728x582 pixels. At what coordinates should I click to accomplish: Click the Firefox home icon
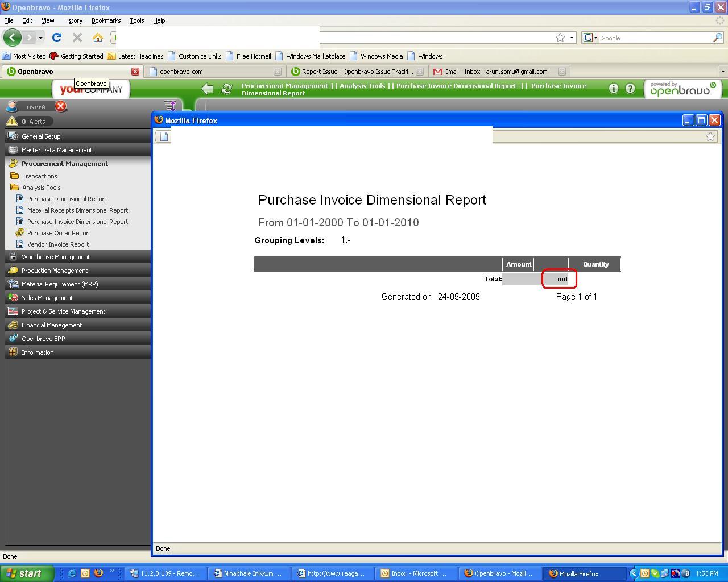[98, 38]
